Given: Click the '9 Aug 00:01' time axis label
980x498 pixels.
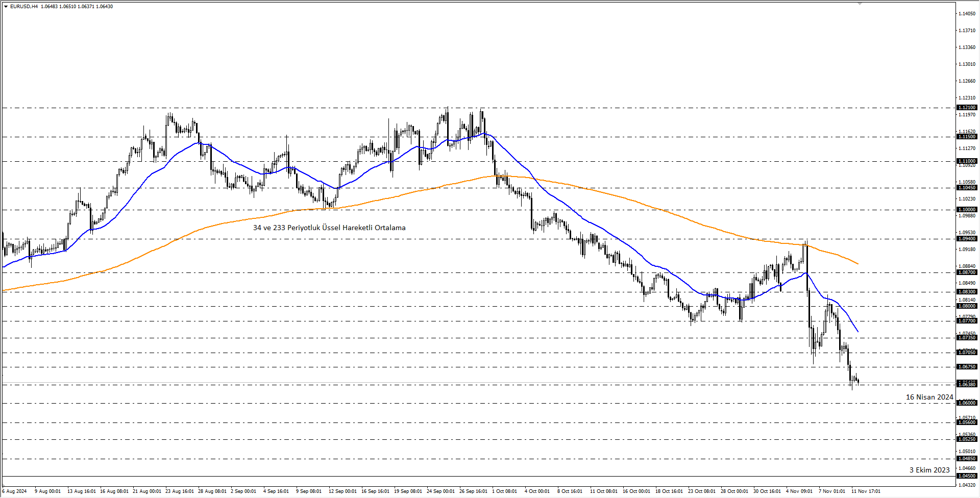Looking at the screenshot, I should [x=47, y=491].
